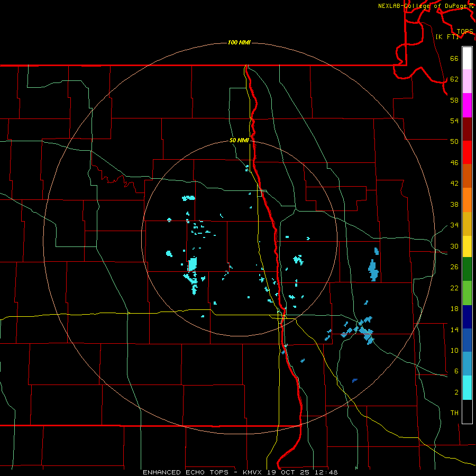476x476 pixels.
Task: Pick the light blue legend swatch
Action: click(x=467, y=364)
